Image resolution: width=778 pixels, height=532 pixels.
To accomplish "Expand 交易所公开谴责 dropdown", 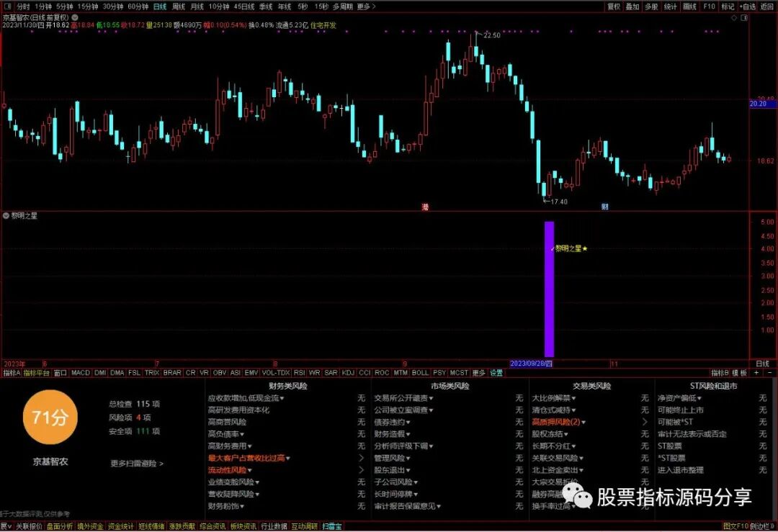I will coord(431,398).
